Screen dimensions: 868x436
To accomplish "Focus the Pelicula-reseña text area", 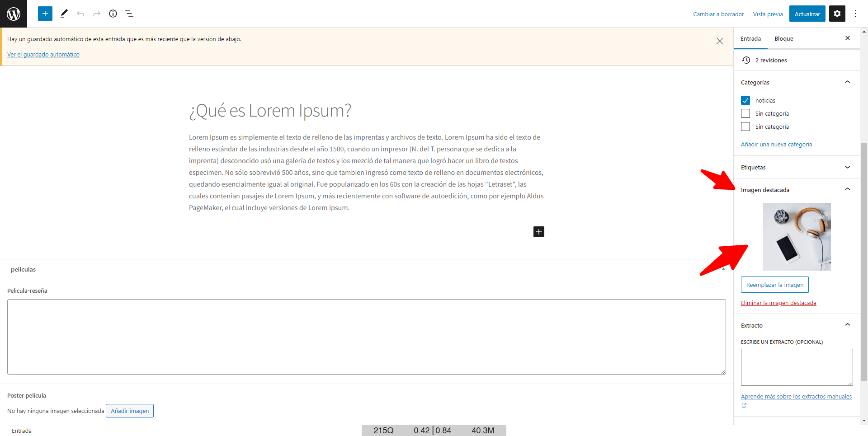I will pos(367,337).
